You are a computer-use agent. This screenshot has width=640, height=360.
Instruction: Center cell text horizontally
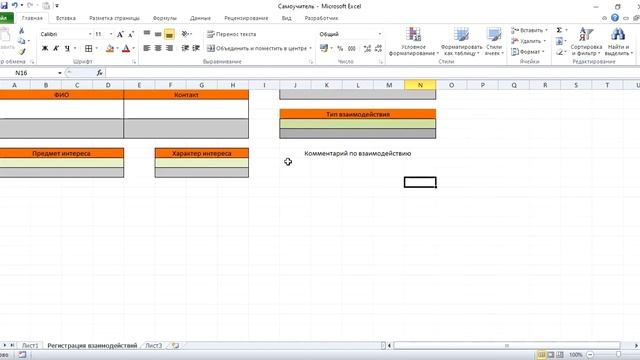tap(158, 48)
